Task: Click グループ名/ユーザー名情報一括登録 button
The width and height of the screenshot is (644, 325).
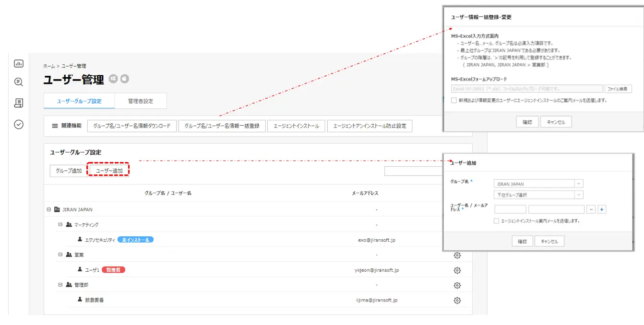Action: (x=222, y=126)
